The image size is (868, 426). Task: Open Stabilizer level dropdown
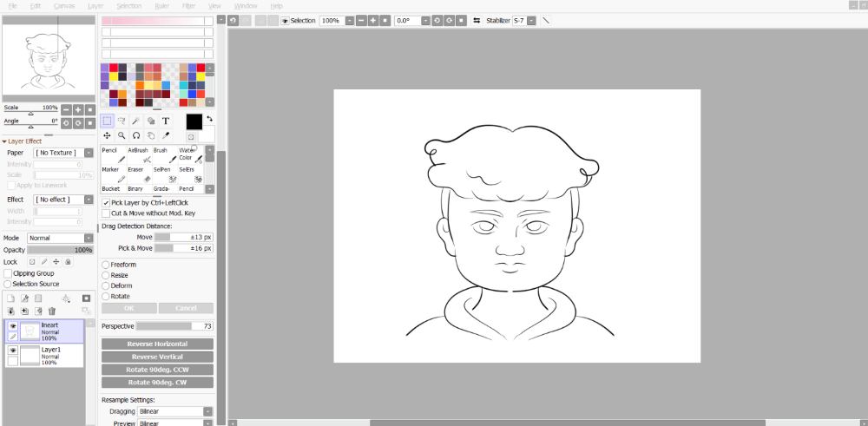tap(531, 21)
